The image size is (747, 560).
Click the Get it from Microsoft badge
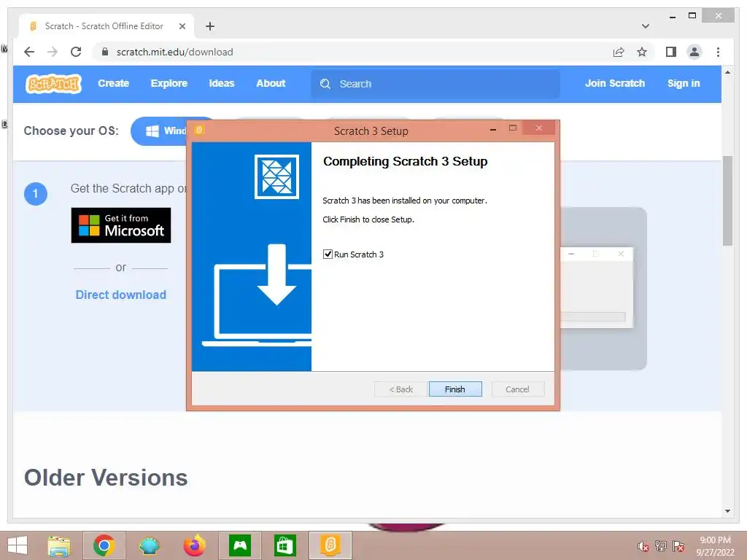point(121,225)
